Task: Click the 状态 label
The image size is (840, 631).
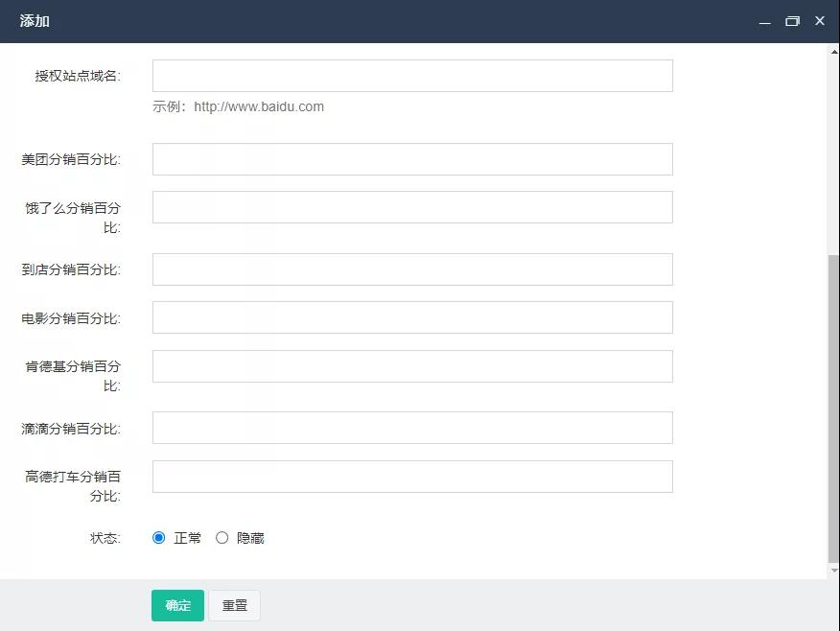Action: [105, 538]
